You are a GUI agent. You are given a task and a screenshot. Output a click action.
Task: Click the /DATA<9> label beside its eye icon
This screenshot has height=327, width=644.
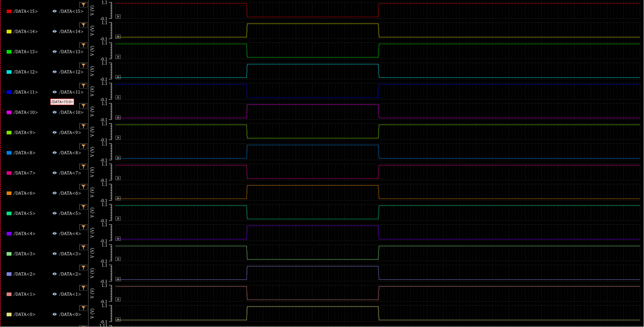point(70,133)
